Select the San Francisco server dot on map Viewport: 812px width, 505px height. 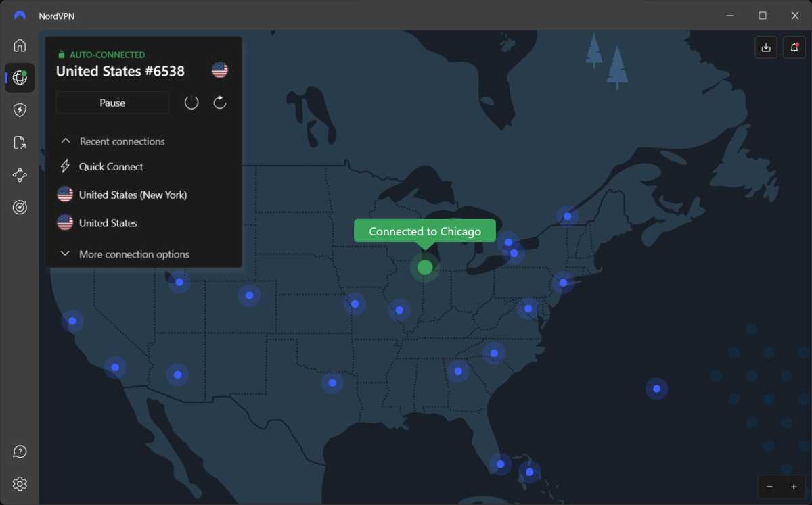[x=72, y=321]
